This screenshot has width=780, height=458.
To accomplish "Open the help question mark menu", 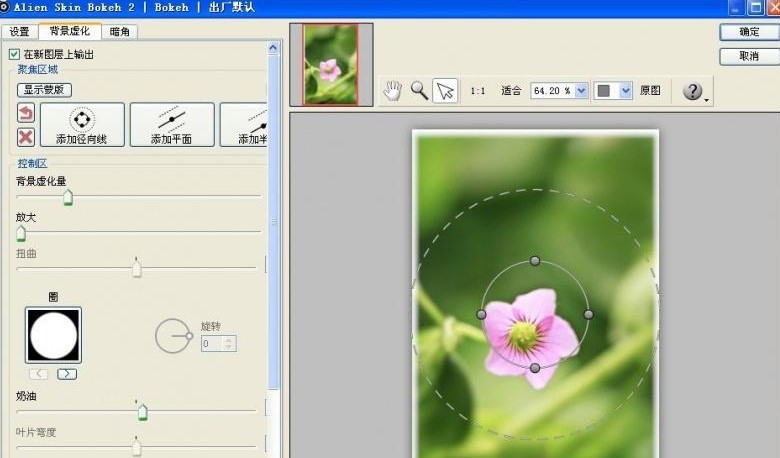I will [x=693, y=91].
